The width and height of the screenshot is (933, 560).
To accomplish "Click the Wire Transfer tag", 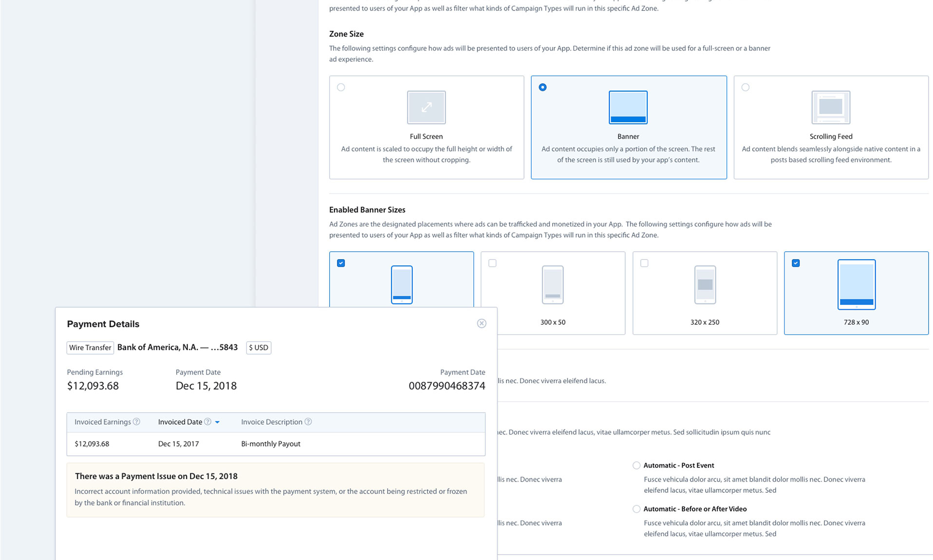I will (x=90, y=348).
